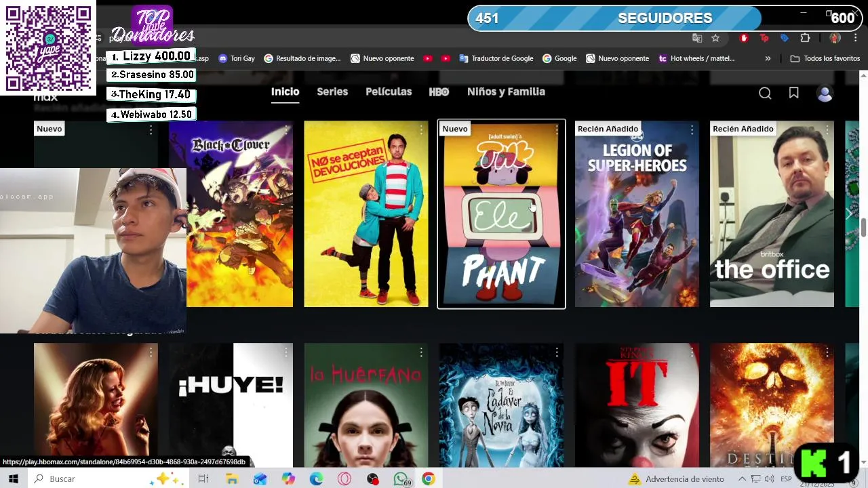The image size is (868, 488).
Task: Click the Google Translate page icon
Action: (x=697, y=38)
